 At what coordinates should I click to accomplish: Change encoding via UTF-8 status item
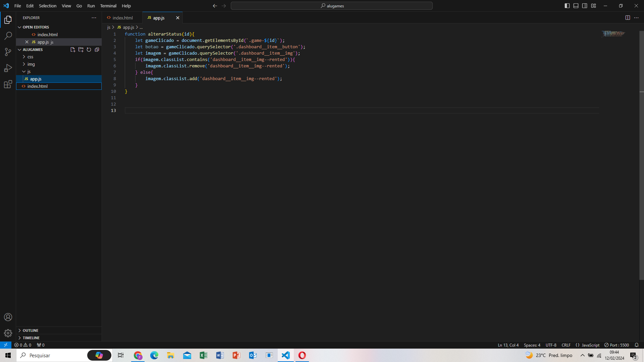click(x=551, y=345)
